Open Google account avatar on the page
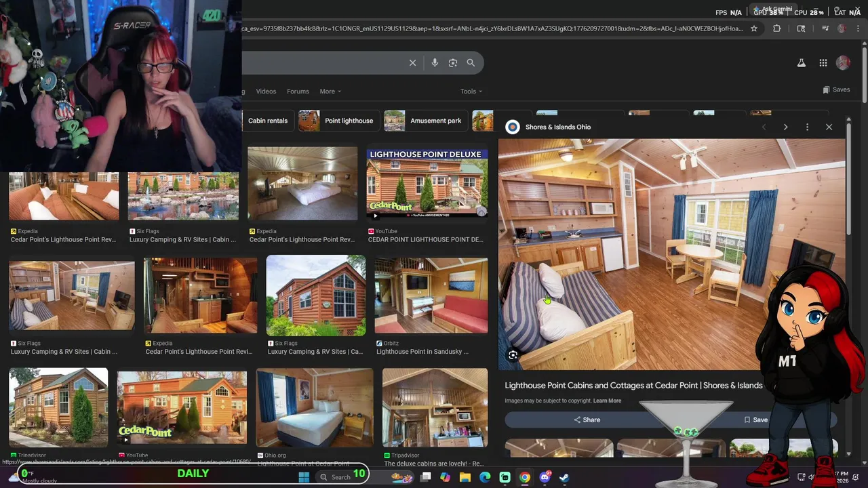The image size is (868, 488). tap(844, 63)
